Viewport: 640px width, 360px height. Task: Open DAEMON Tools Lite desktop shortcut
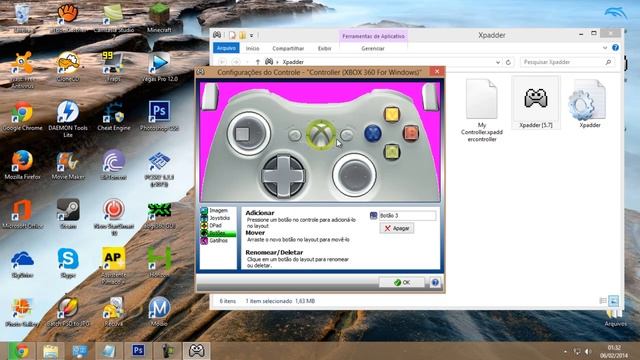click(x=68, y=120)
